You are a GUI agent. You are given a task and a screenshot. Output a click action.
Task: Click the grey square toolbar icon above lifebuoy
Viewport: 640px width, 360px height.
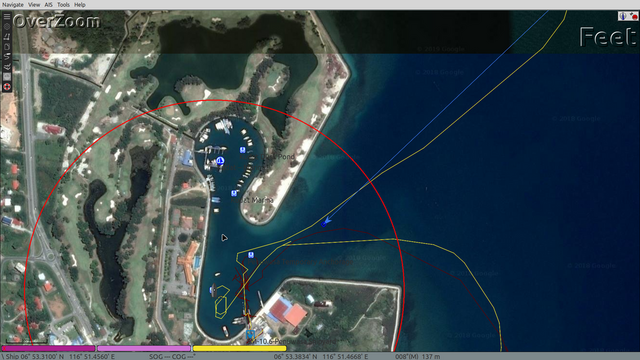7,76
